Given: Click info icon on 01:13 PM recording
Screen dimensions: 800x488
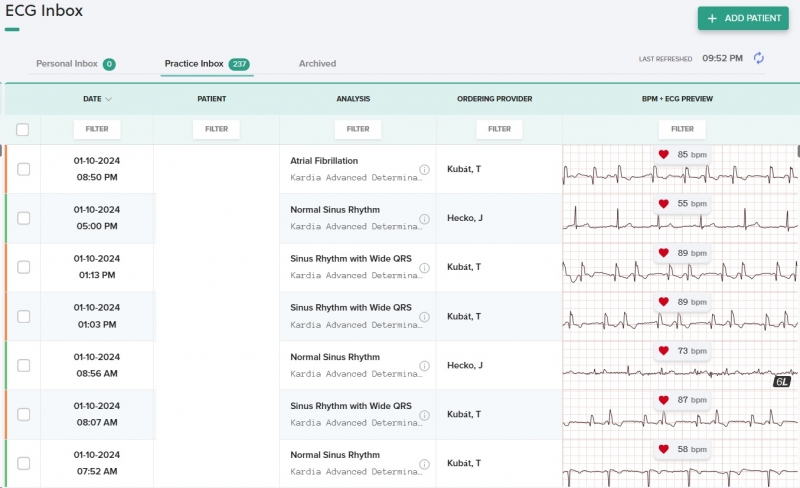Looking at the screenshot, I should tap(424, 268).
